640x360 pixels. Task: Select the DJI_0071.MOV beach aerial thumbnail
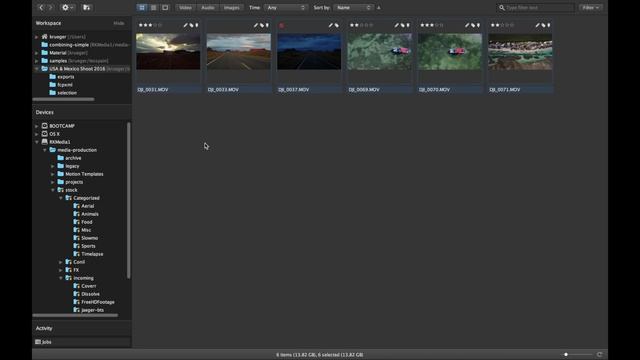[x=520, y=52]
